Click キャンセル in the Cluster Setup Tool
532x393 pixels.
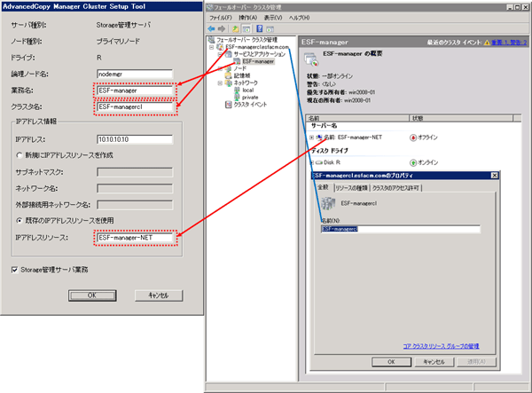159,295
